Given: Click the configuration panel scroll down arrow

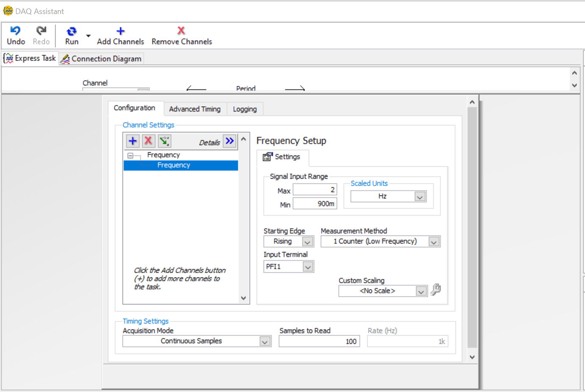Looking at the screenshot, I should pos(472,357).
